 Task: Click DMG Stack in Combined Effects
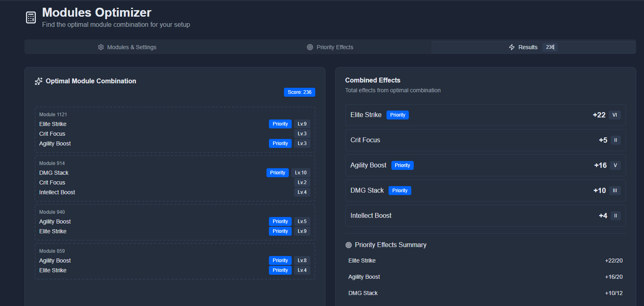[367, 191]
